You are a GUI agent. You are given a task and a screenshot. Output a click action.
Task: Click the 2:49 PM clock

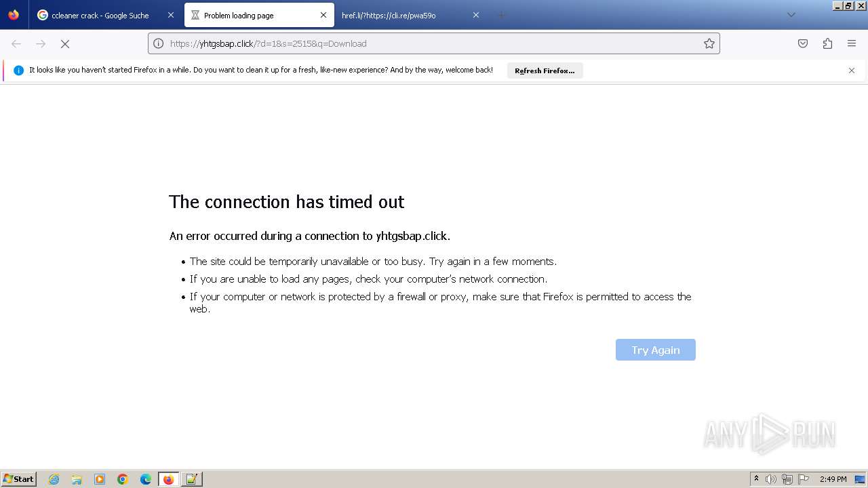click(833, 479)
